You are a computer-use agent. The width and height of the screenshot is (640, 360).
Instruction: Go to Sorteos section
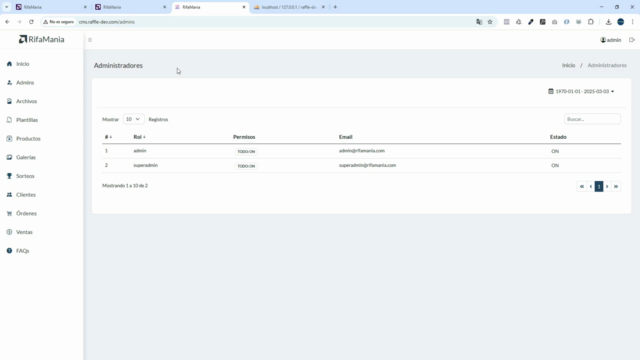point(25,176)
